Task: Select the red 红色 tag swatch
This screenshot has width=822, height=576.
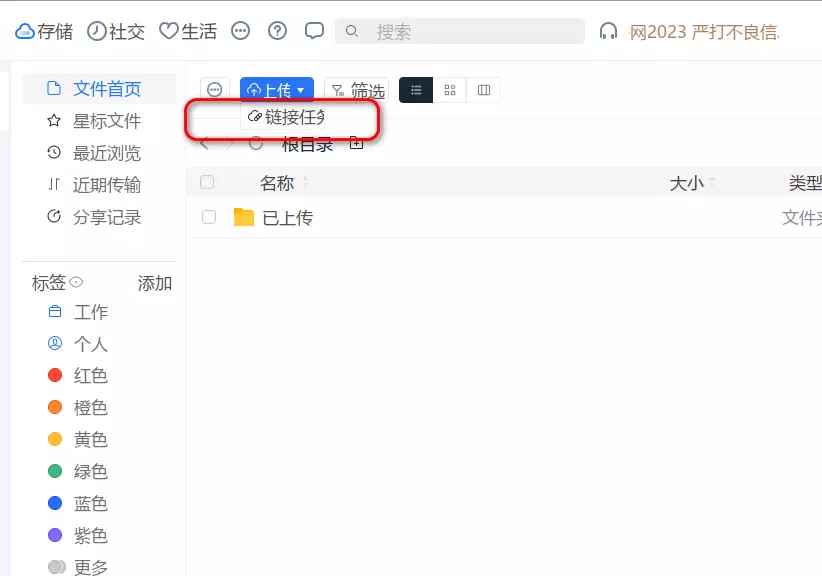Action: tap(55, 375)
